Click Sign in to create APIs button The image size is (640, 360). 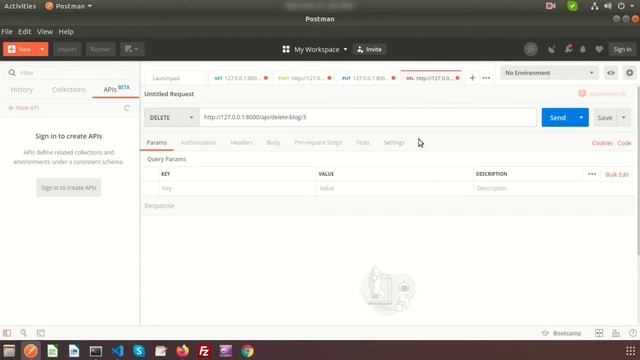69,188
